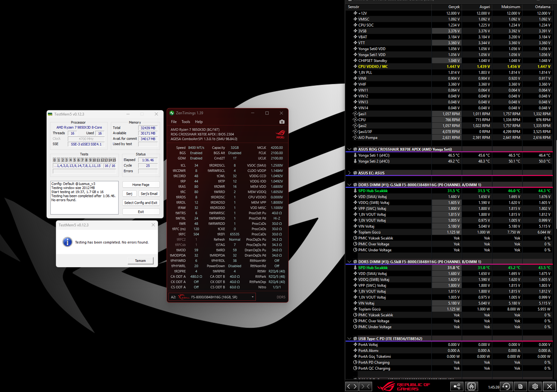
Task: Collapse the USB Type-C PD sensor group
Action: pos(349,339)
